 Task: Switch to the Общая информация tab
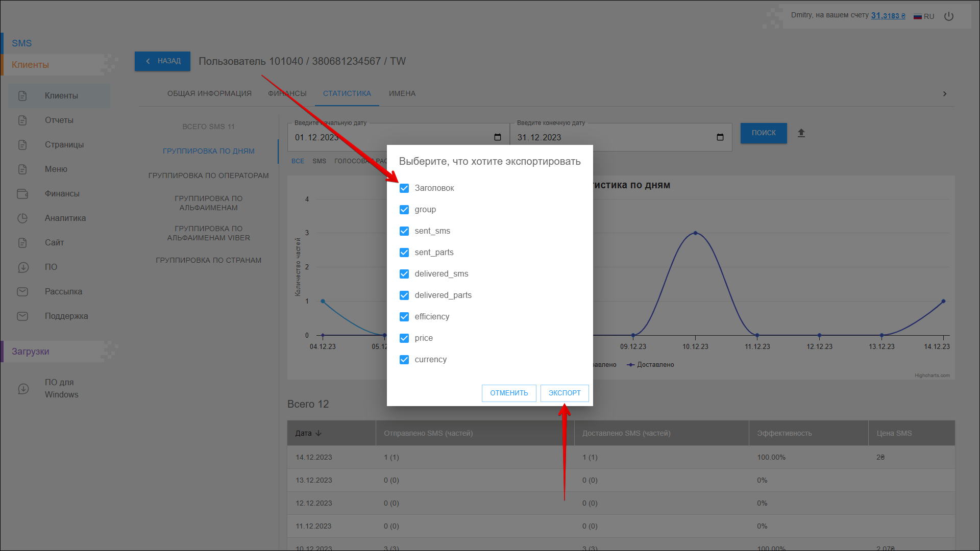pyautogui.click(x=209, y=94)
